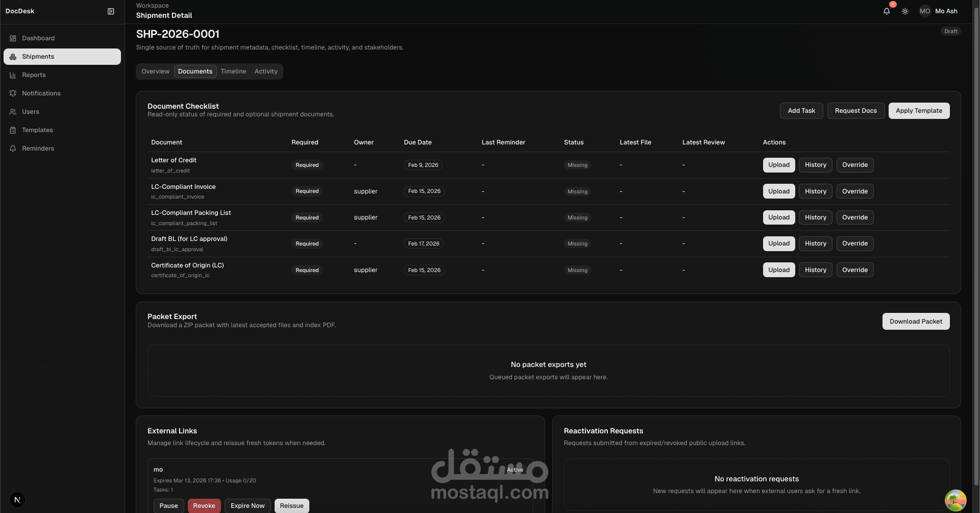Switch to the Overview tab
This screenshot has width=980, height=513.
click(x=155, y=71)
